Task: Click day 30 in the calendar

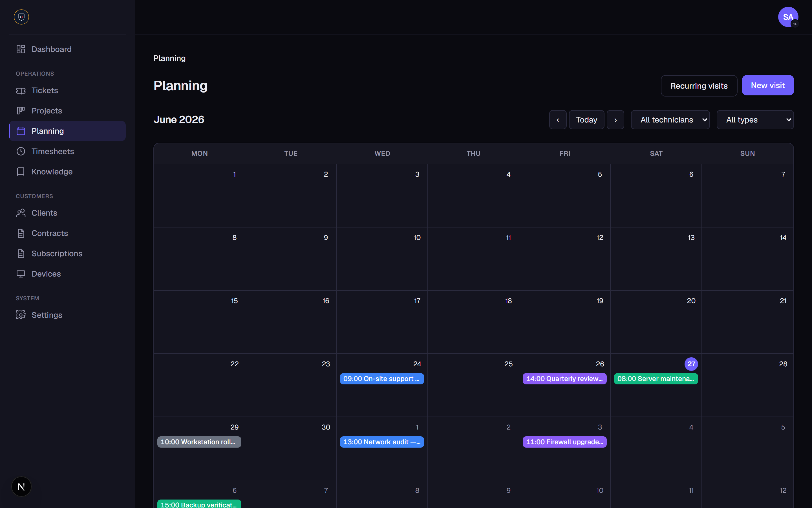Action: point(326,427)
